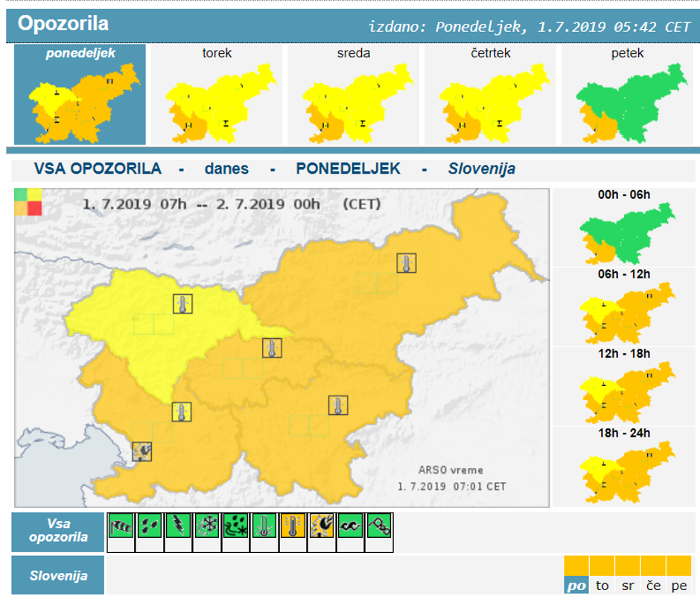Screen dimensions: 700x605
Task: Click thermometer icon in yellow northwest region
Action: click(182, 303)
